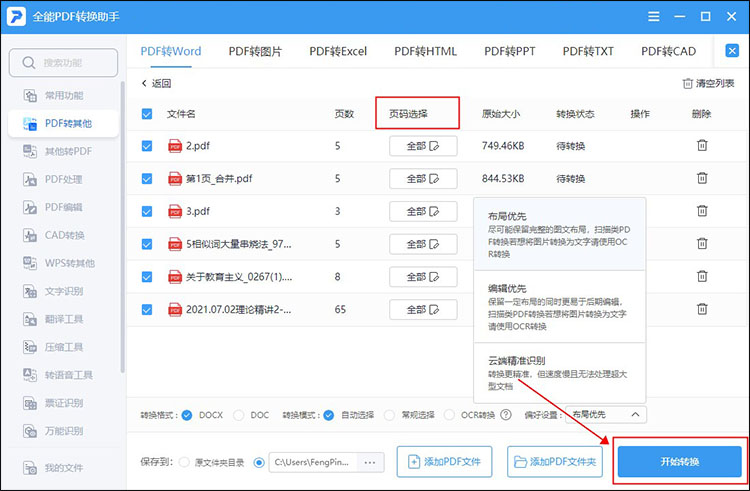Choose 布局优先 option in preference list
Viewport: 750px width, 491px height.
point(560,234)
